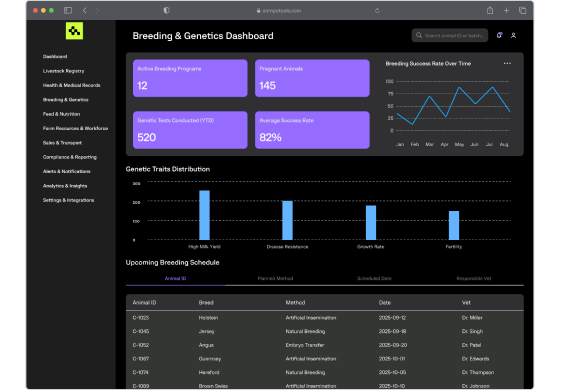This screenshot has width=561, height=390.
Task: Click the green app logo icon
Action: tap(74, 31)
